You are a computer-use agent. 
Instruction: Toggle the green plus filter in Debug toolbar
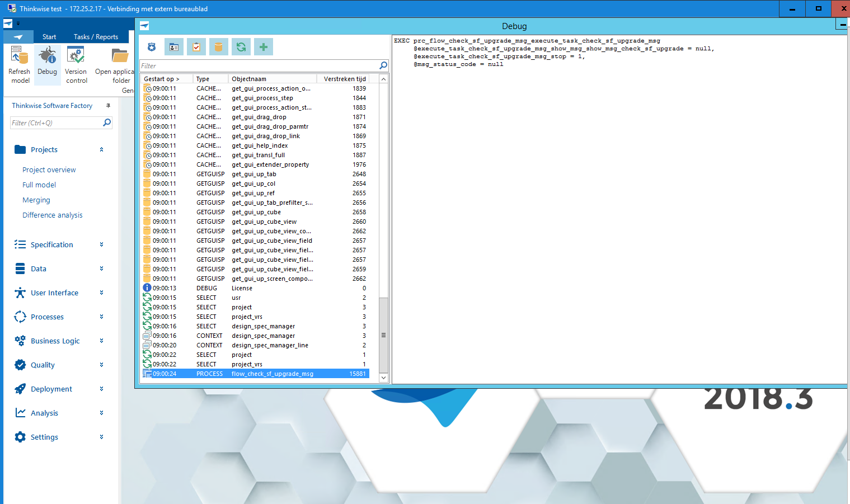point(264,47)
